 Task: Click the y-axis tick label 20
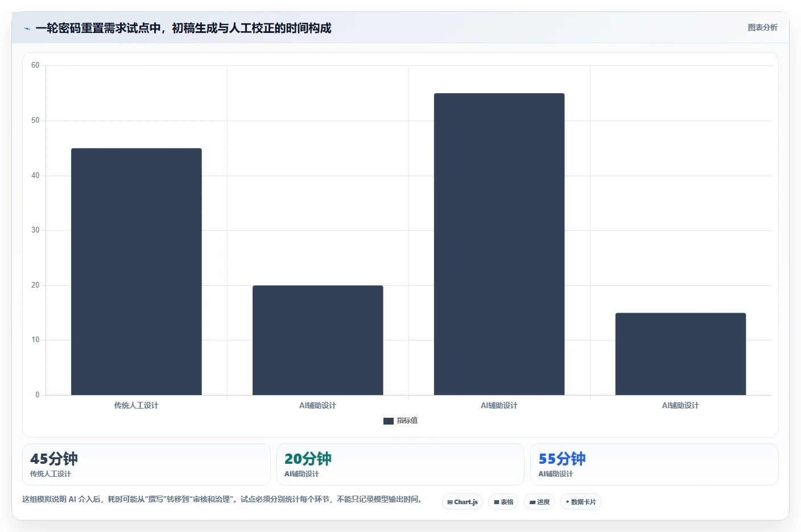[x=35, y=285]
